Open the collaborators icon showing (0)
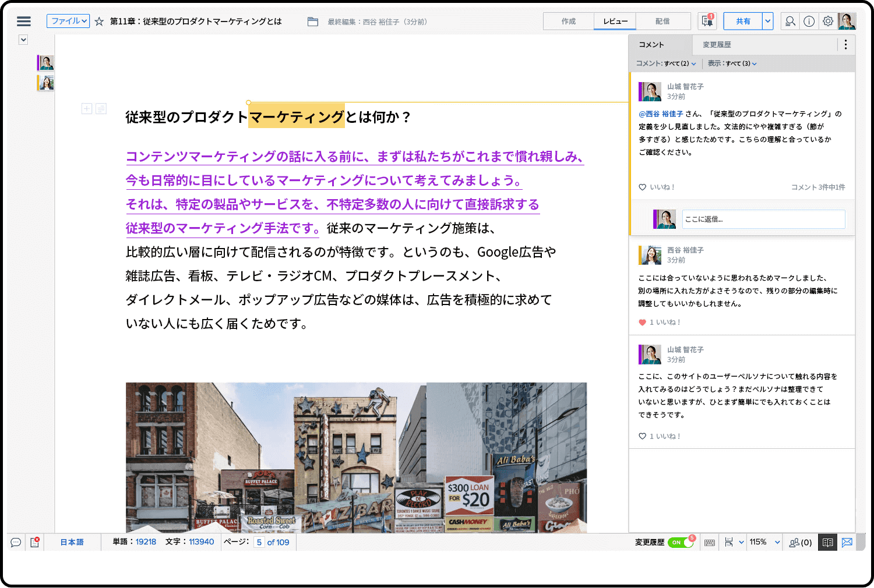Viewport: 874px width, 588px height. pyautogui.click(x=800, y=543)
